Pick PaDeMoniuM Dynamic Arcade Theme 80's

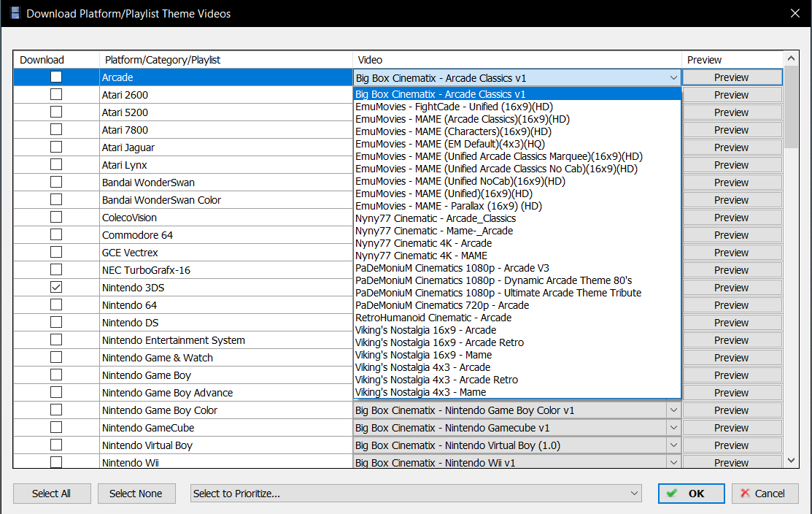point(517,280)
